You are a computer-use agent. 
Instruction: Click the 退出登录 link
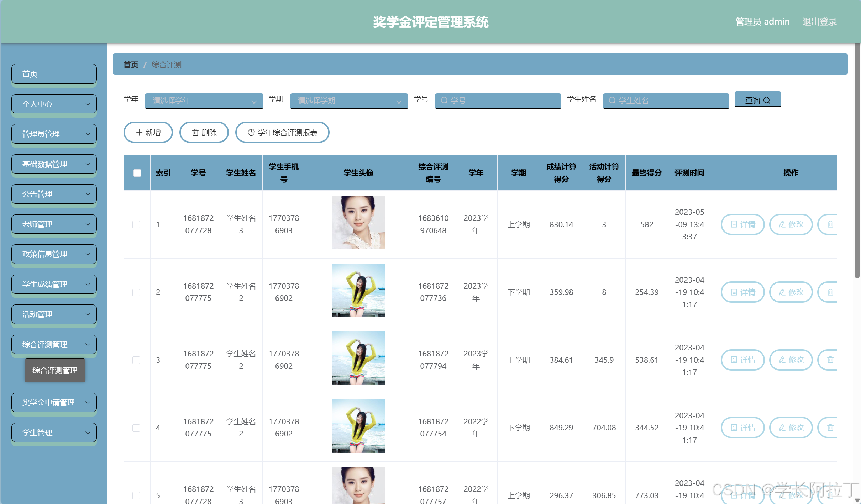pyautogui.click(x=819, y=21)
